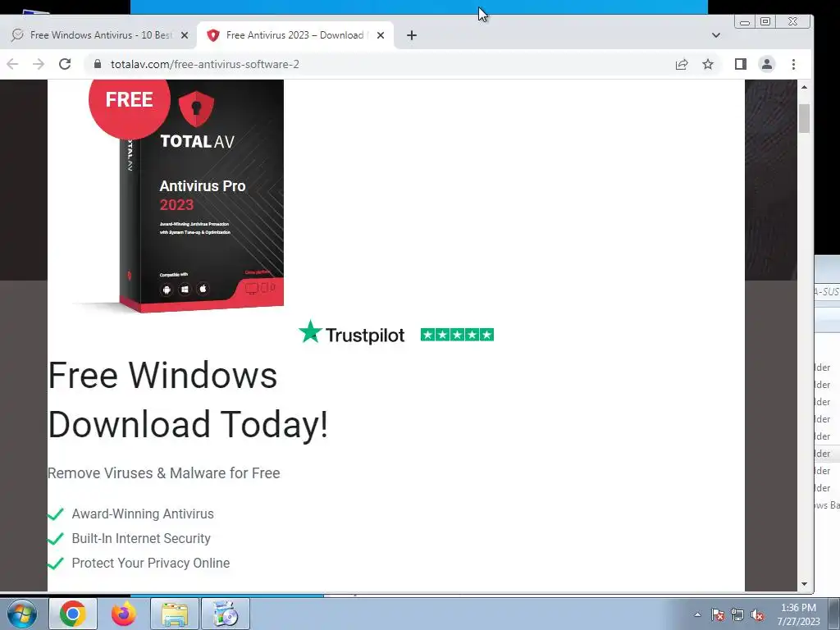Open a new browser tab
Screen dimensions: 840x630
[412, 35]
